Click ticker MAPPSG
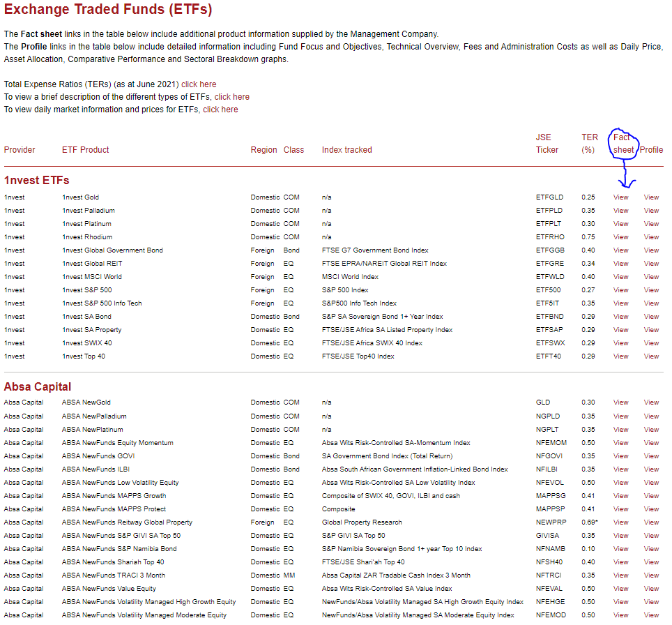 click(551, 496)
